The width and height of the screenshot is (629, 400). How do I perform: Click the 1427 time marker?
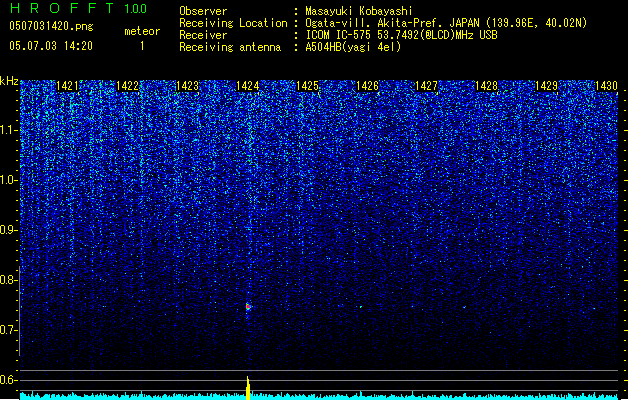point(426,86)
